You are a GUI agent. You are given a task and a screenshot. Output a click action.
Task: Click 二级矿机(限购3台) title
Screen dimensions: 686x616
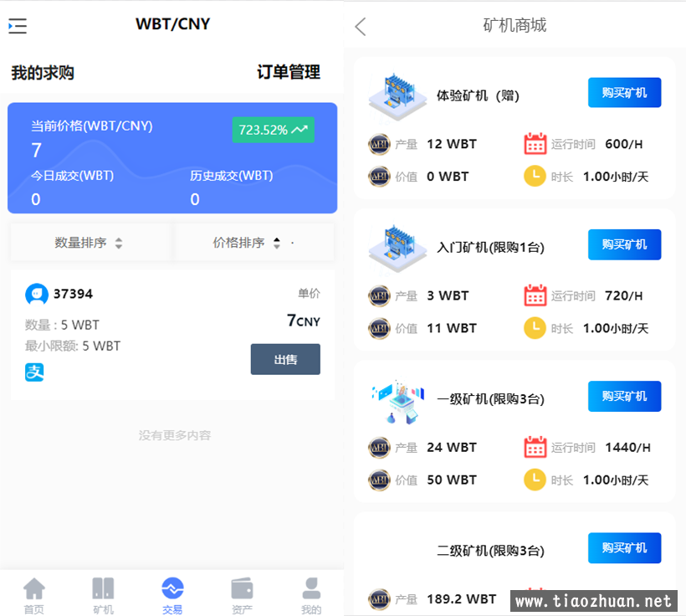click(490, 551)
